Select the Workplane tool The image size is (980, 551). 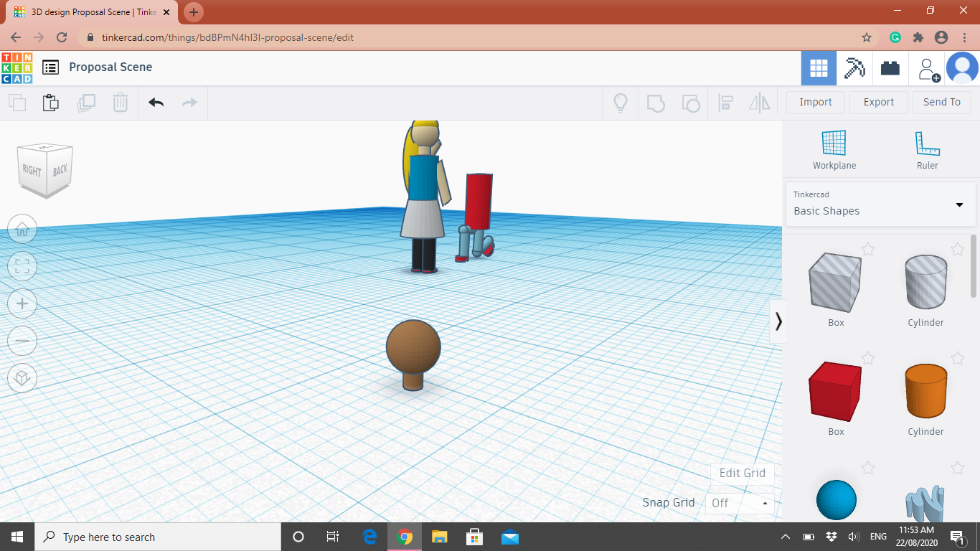[834, 150]
